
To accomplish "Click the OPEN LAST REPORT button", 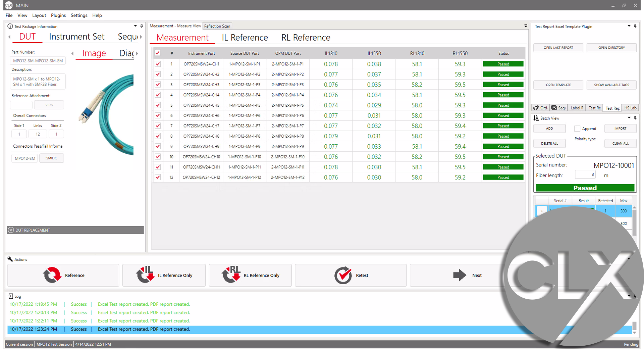I will (x=558, y=48).
